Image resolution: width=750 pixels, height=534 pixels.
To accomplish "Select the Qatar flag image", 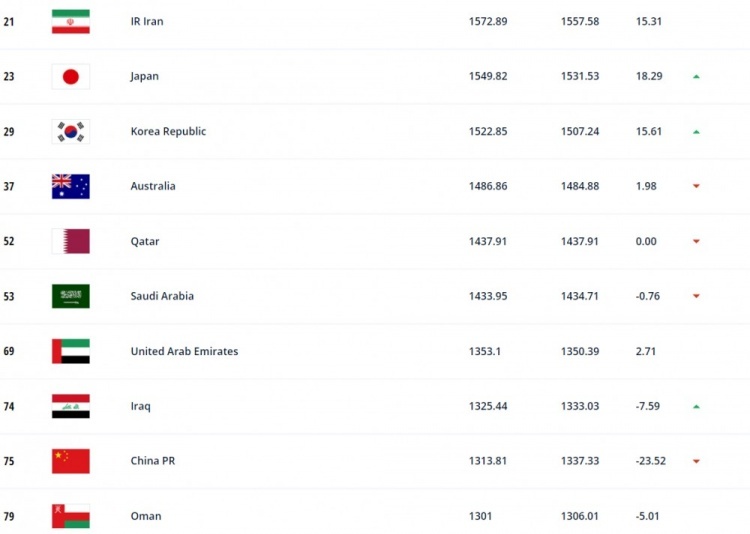I will pyautogui.click(x=71, y=241).
